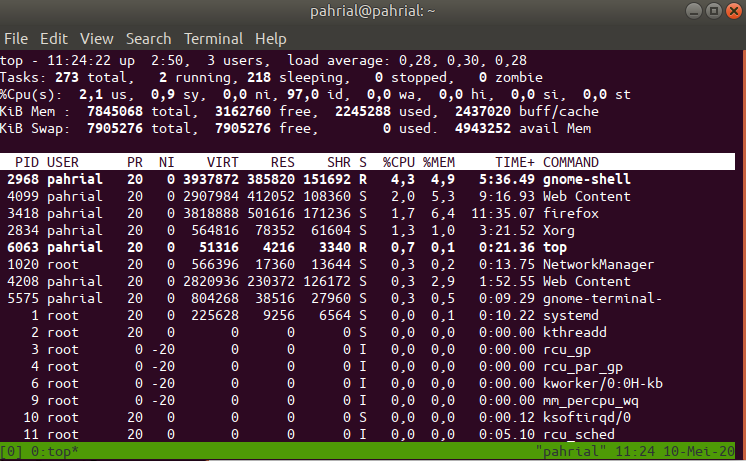Image resolution: width=746 pixels, height=461 pixels.
Task: Click the 11:35.07 time of firefox
Action: [x=503, y=213]
